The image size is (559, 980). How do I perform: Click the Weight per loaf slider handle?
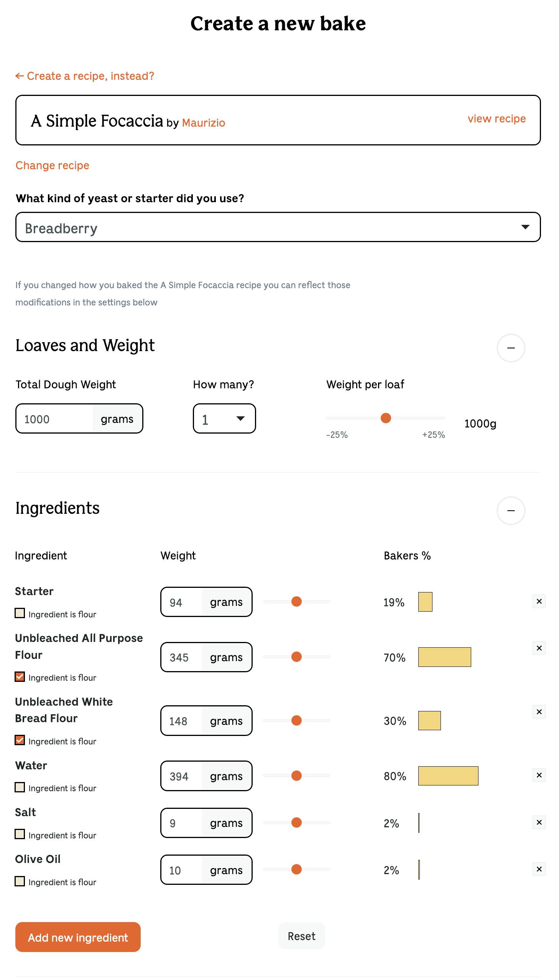coord(385,418)
